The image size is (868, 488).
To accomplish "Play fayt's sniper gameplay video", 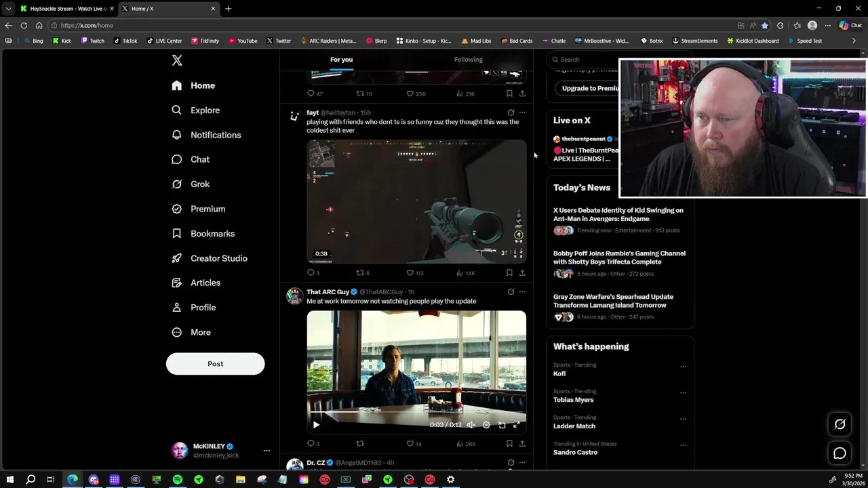I will click(x=416, y=201).
